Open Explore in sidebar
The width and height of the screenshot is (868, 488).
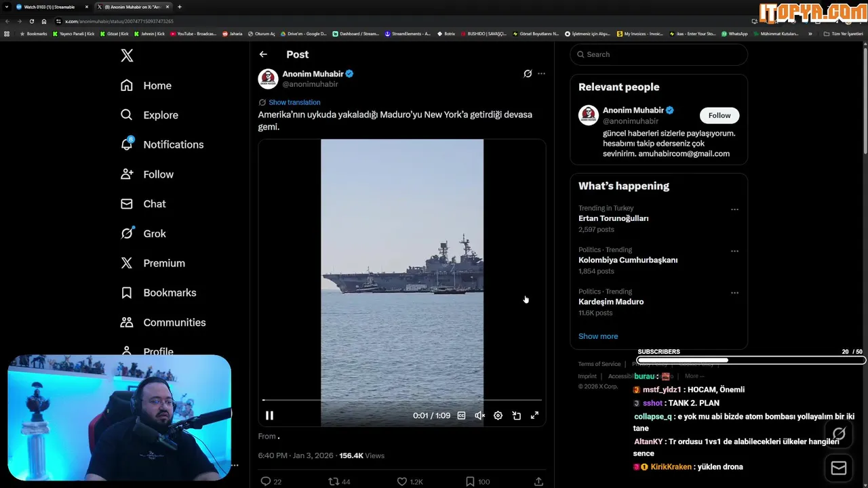coord(149,115)
